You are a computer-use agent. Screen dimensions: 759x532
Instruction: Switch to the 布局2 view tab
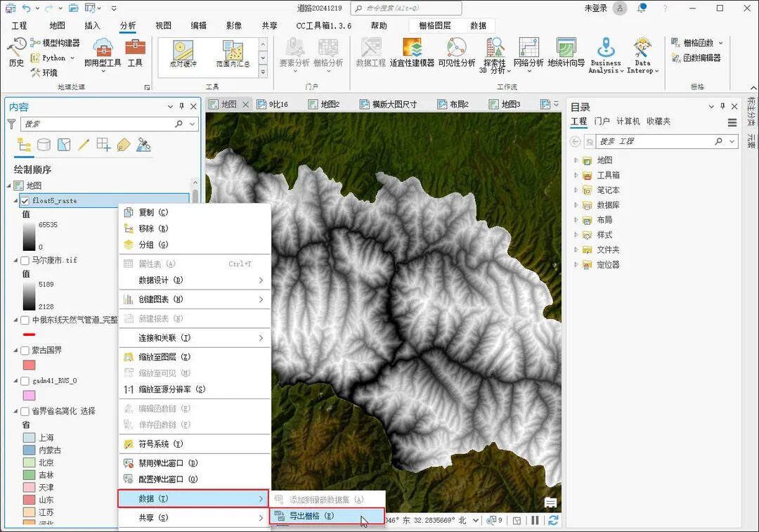(453, 104)
